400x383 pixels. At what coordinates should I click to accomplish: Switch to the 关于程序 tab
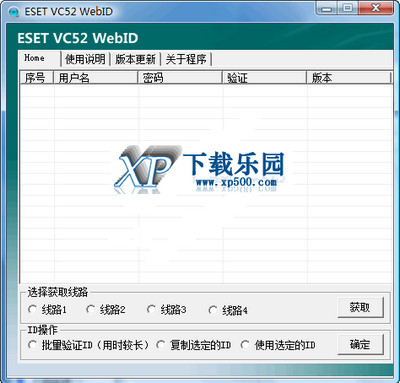click(x=186, y=59)
